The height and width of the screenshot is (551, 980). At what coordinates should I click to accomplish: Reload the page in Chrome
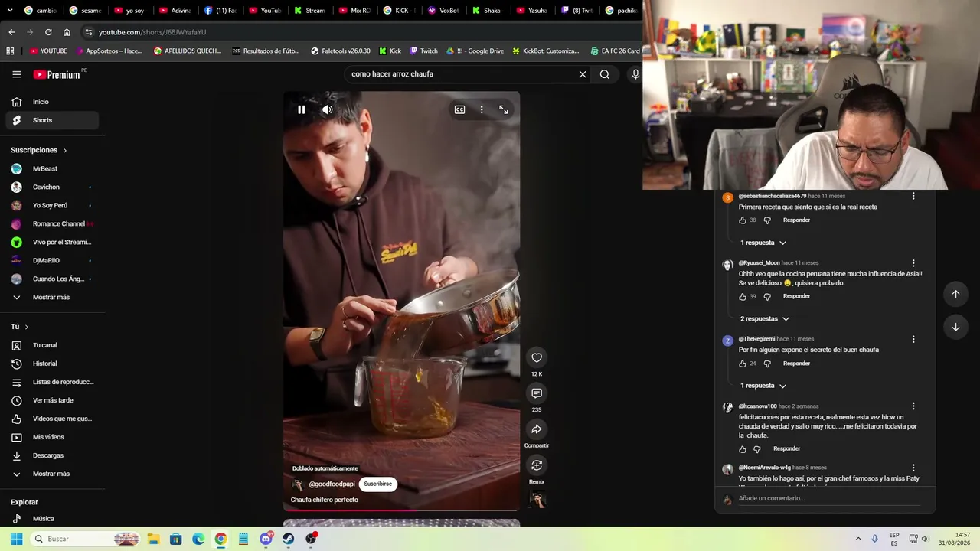48,32
